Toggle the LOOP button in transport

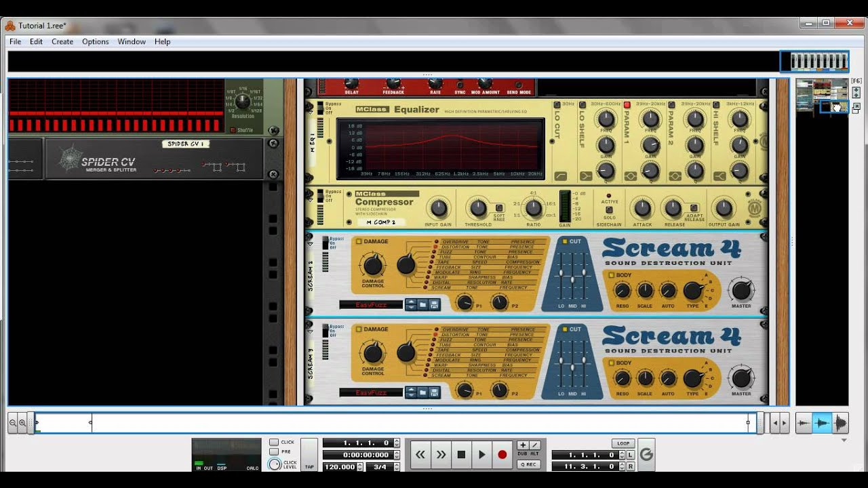(x=624, y=443)
